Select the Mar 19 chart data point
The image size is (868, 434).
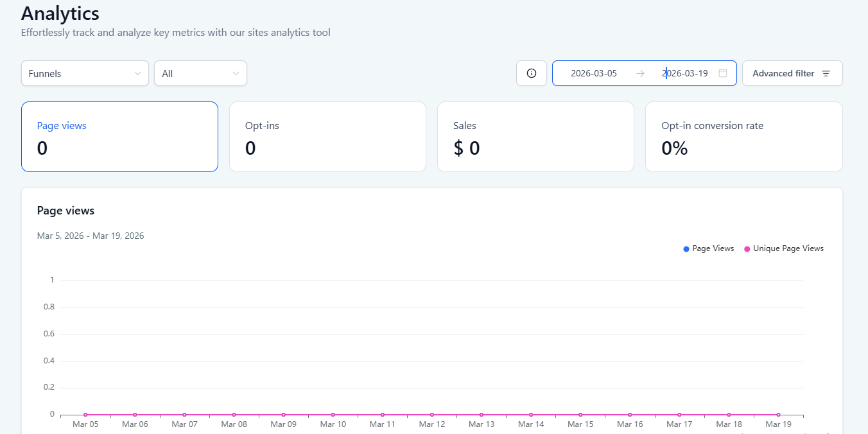click(778, 415)
